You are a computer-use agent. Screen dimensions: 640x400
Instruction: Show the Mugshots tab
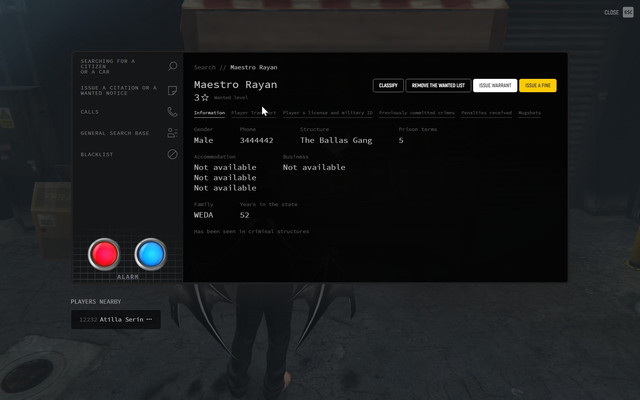tap(529, 113)
